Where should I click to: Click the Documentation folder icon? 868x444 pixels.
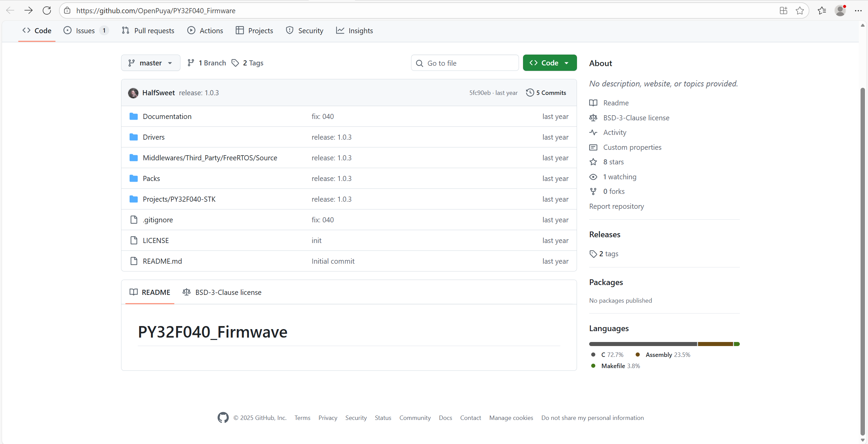point(134,117)
